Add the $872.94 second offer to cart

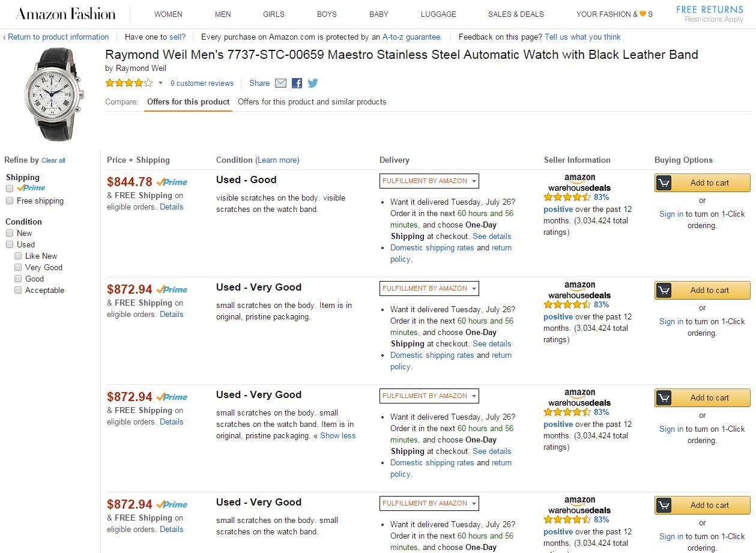coord(702,291)
